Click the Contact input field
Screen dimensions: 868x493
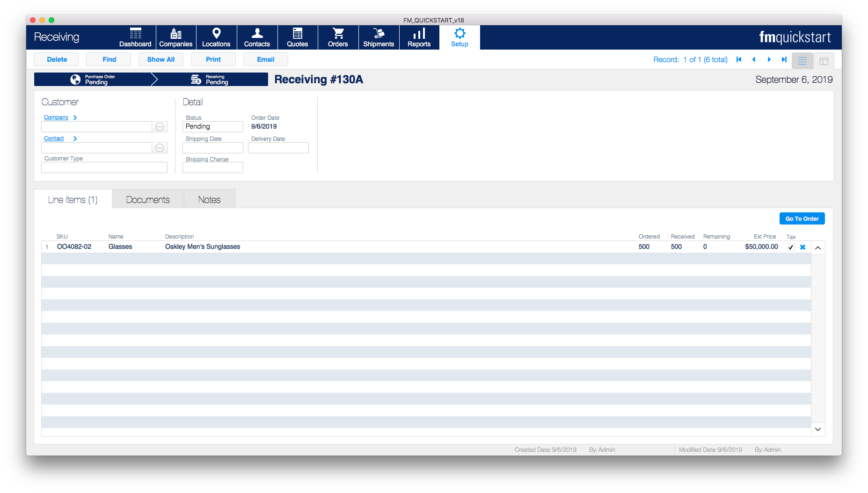(x=97, y=148)
